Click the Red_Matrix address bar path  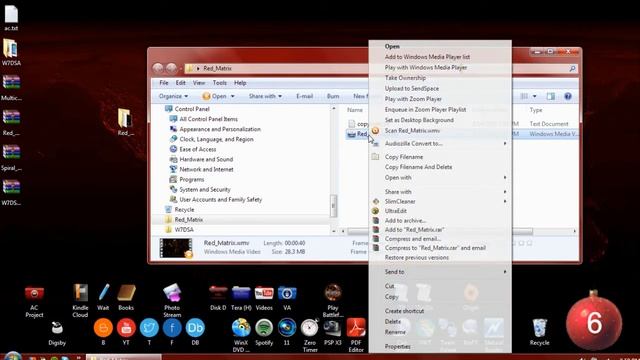tap(217, 69)
